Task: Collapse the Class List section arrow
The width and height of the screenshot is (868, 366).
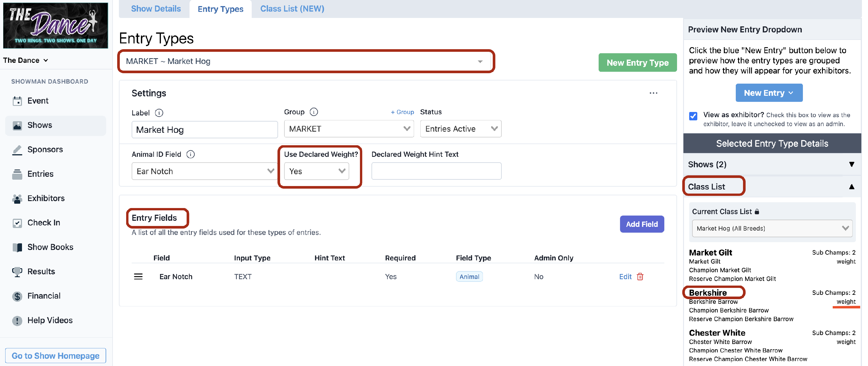Action: (x=852, y=187)
